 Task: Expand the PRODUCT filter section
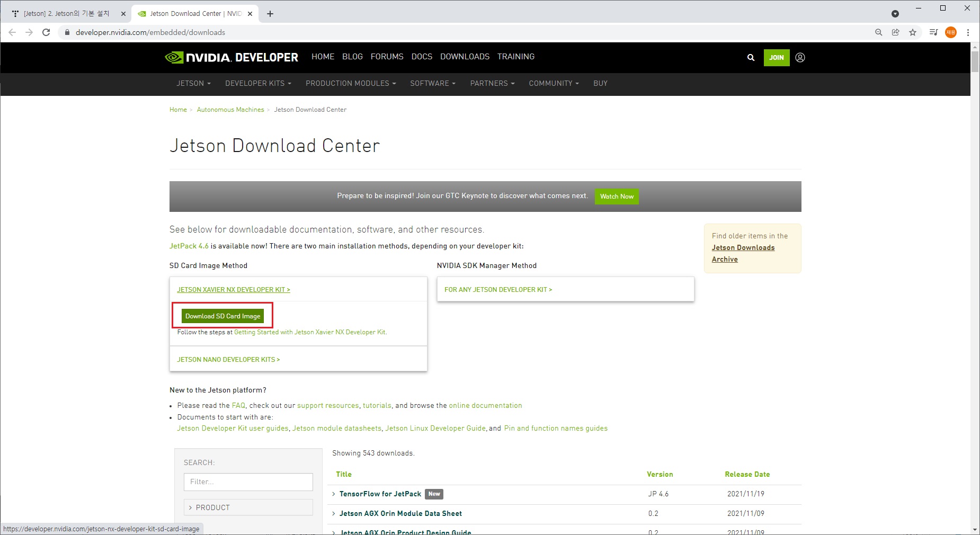click(x=248, y=507)
